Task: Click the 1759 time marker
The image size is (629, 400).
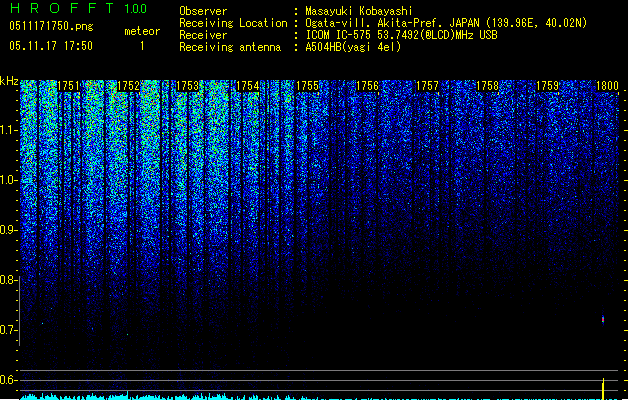Action: point(547,86)
